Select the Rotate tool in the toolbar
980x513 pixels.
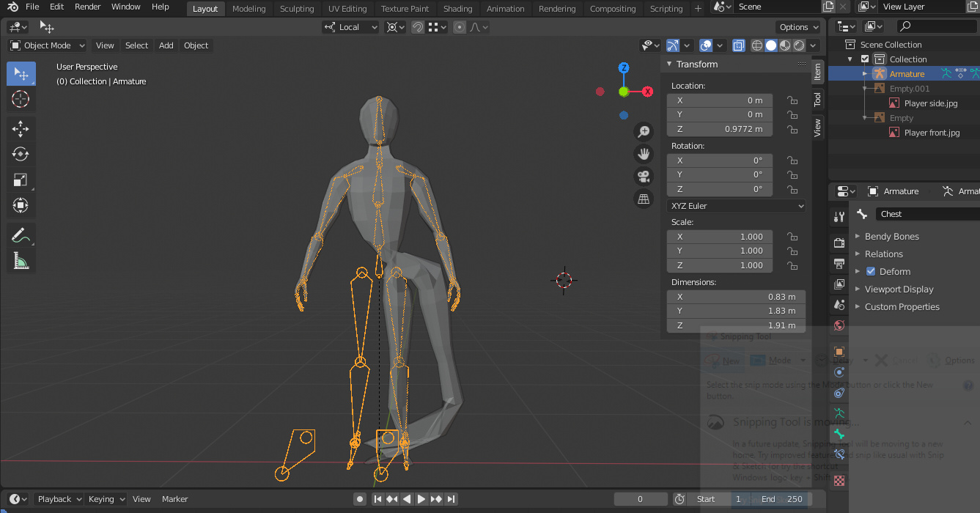[x=21, y=154]
